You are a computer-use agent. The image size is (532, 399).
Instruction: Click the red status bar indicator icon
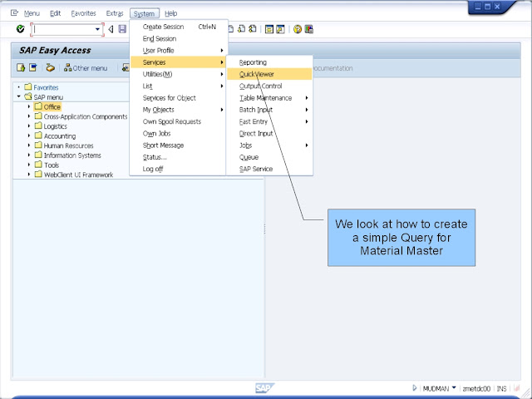(x=517, y=388)
